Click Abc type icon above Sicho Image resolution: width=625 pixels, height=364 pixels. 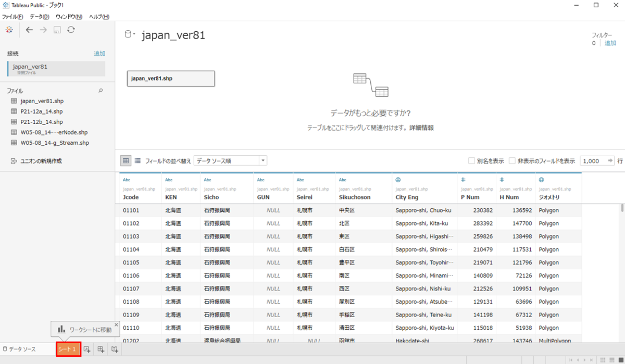[x=207, y=180]
